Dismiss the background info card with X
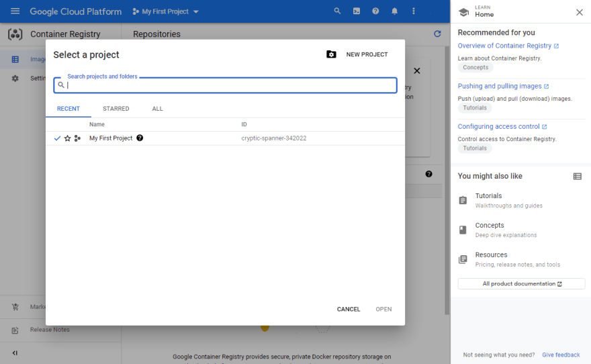 point(417,71)
